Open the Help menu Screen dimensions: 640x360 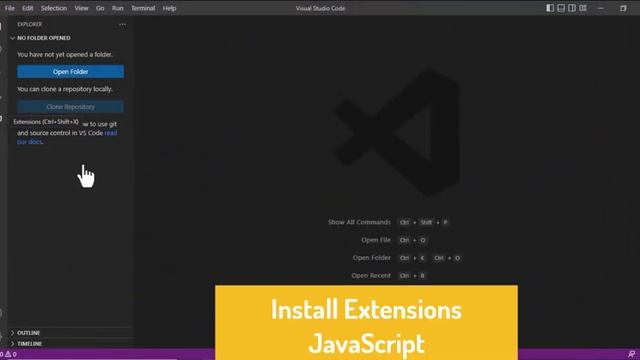point(169,8)
